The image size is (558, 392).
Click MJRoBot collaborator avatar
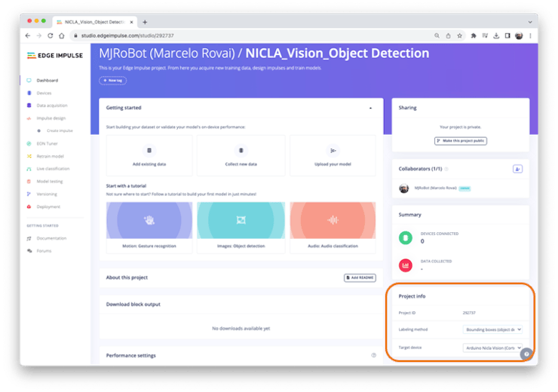point(403,188)
